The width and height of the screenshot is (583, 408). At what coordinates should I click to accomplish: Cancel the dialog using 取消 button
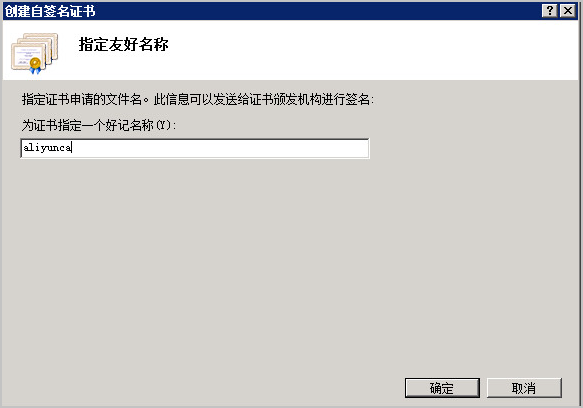pyautogui.click(x=524, y=388)
